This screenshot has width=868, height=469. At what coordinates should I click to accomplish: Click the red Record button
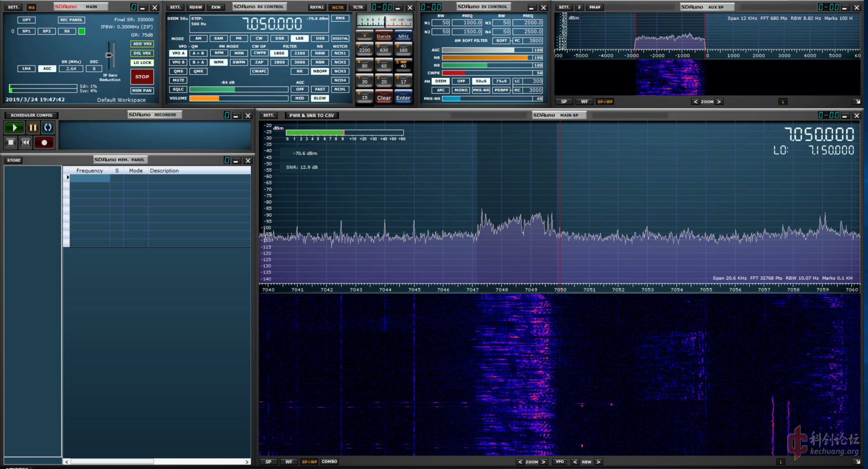(x=44, y=142)
